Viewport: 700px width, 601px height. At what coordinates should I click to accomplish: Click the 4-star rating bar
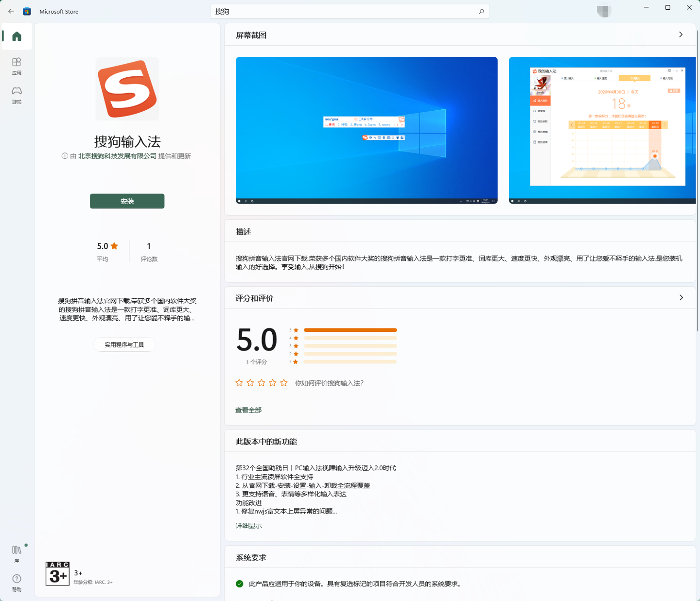(x=350, y=338)
